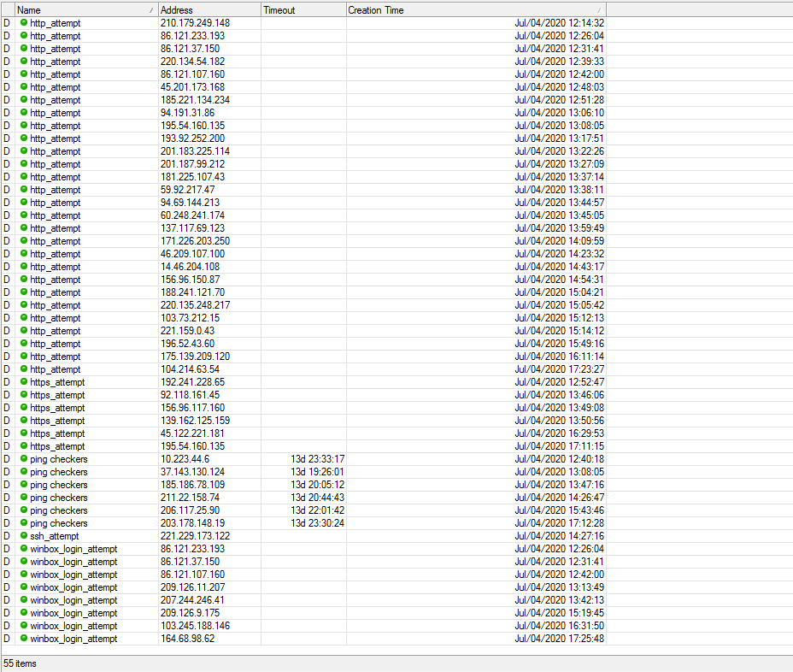The height and width of the screenshot is (672, 793).
Task: Select timeout value 13d 23:33:17
Action: (x=318, y=459)
